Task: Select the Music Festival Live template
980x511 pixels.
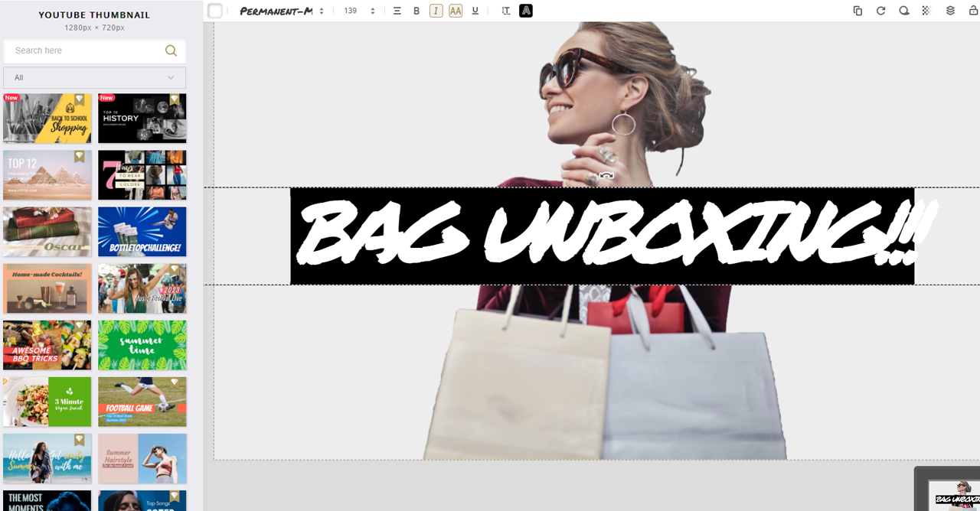Action: click(142, 288)
